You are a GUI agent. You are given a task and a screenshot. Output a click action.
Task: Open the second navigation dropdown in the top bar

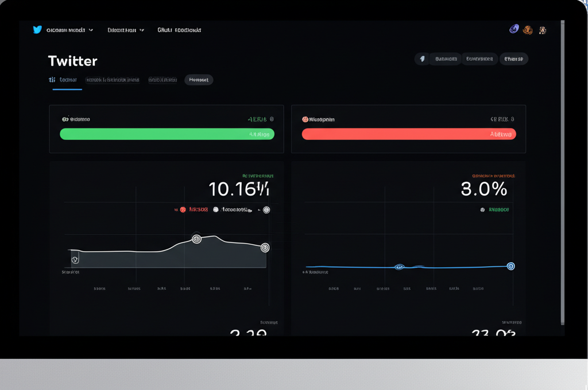click(125, 29)
